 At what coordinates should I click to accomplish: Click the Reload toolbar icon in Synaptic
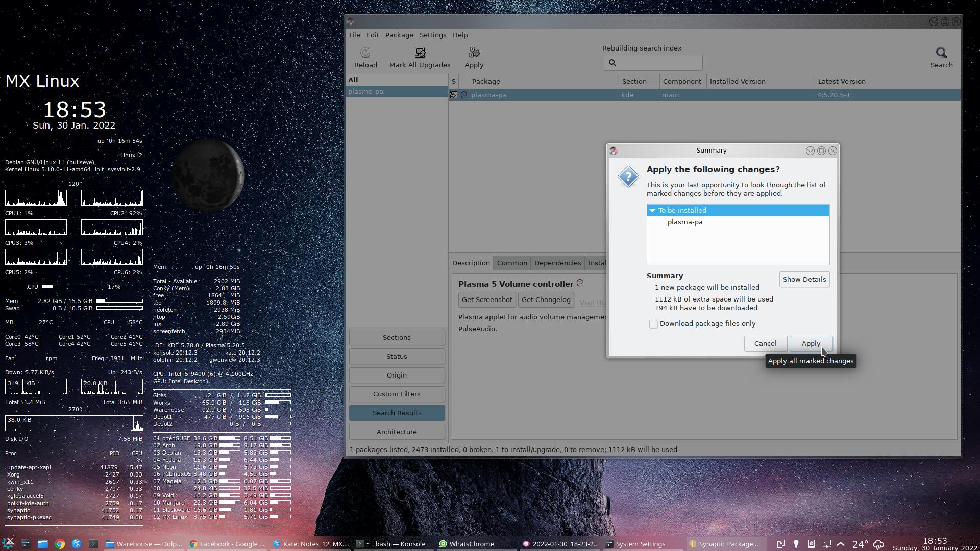[x=365, y=53]
